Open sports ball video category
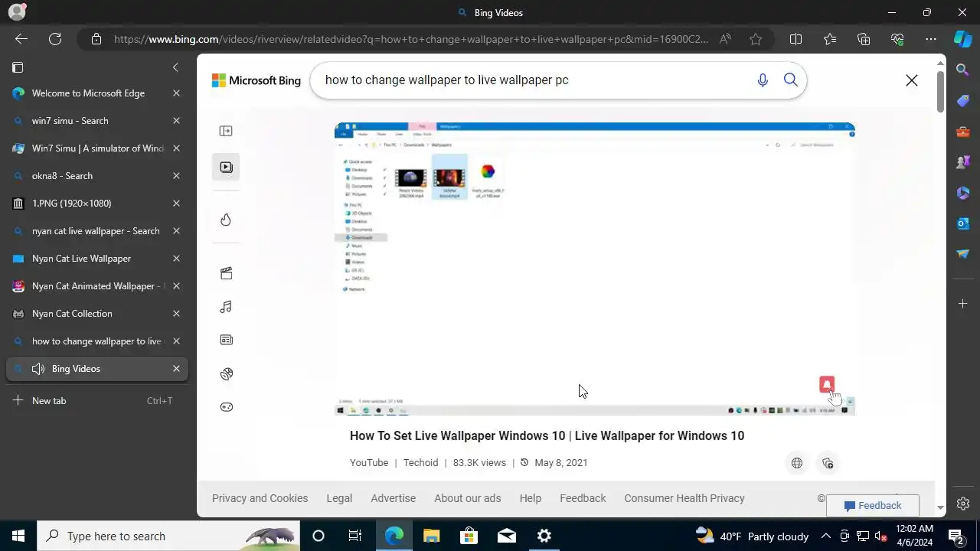The image size is (980, 551). [x=226, y=374]
